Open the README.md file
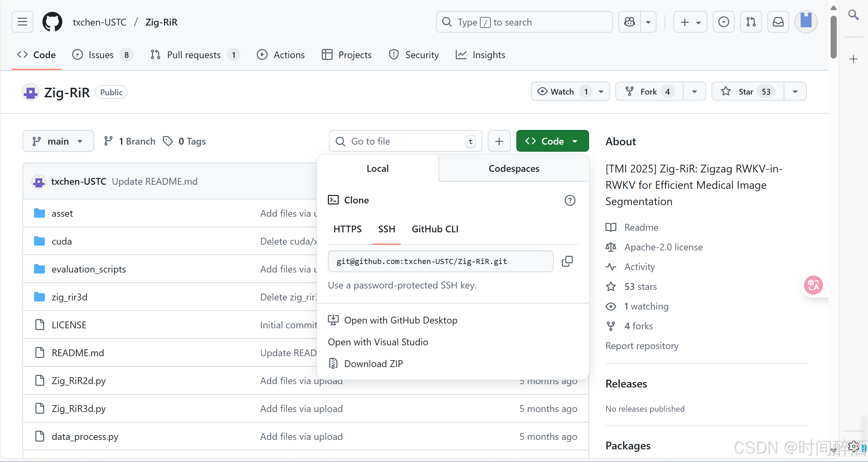Image resolution: width=868 pixels, height=462 pixels. (x=78, y=353)
